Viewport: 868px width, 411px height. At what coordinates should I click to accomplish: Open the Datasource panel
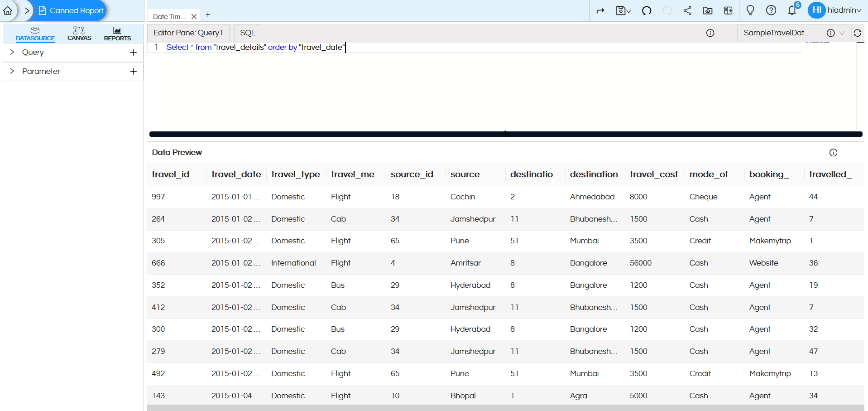35,33
